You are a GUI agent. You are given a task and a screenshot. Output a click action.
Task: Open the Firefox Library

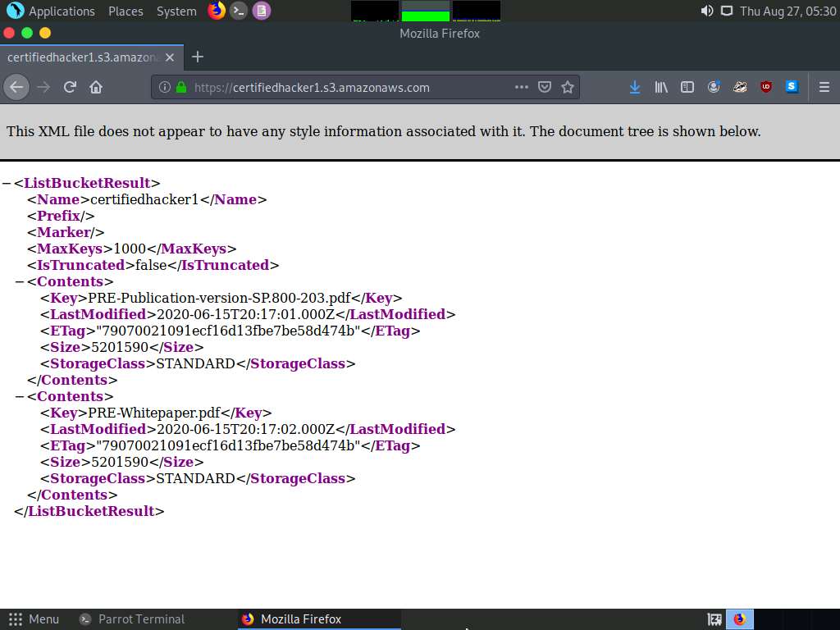pyautogui.click(x=661, y=87)
